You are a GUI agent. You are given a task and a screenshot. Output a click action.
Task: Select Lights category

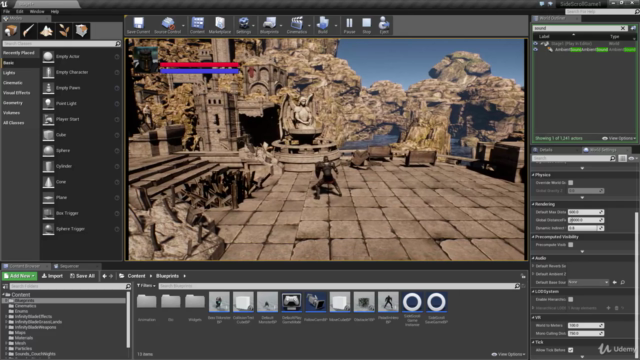9,73
